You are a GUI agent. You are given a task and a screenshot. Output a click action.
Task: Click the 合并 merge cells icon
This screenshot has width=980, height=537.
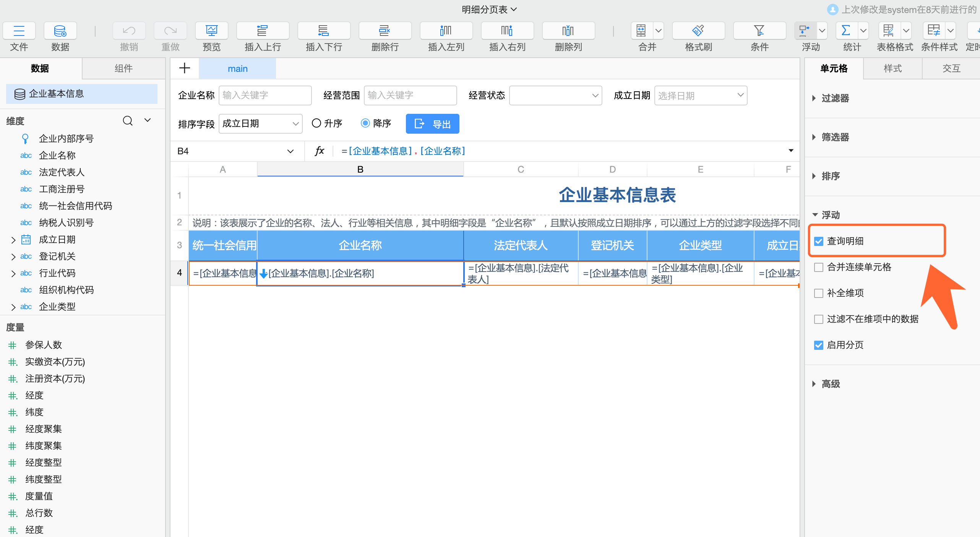(641, 31)
